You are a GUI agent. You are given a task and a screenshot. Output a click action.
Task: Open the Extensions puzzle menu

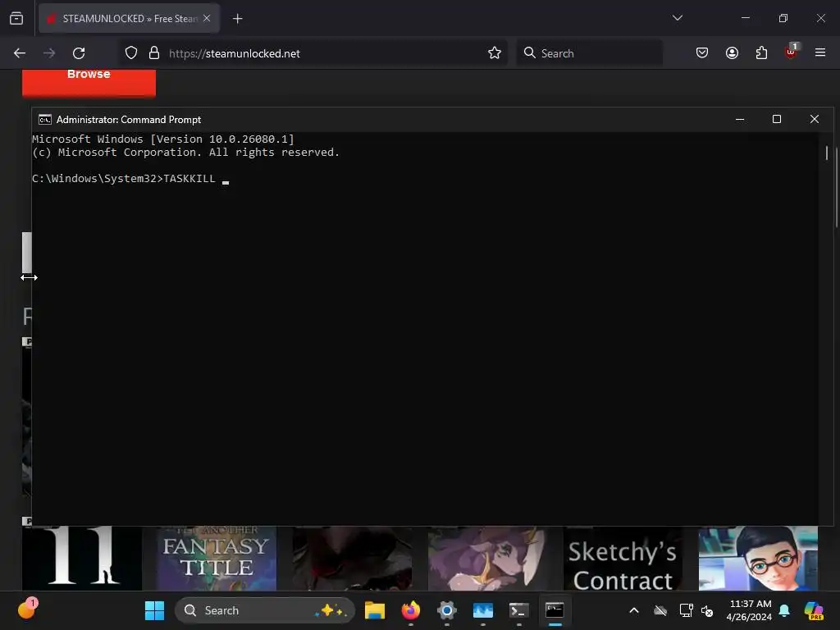point(761,53)
